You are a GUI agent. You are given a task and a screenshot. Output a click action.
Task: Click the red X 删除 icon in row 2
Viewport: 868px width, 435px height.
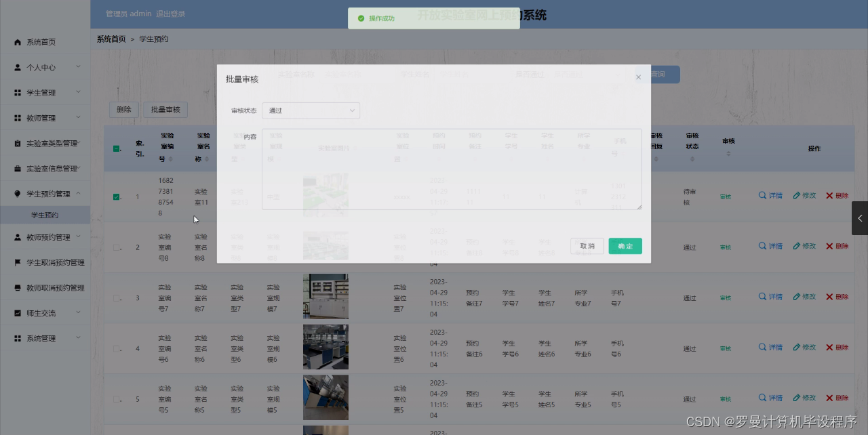point(829,245)
